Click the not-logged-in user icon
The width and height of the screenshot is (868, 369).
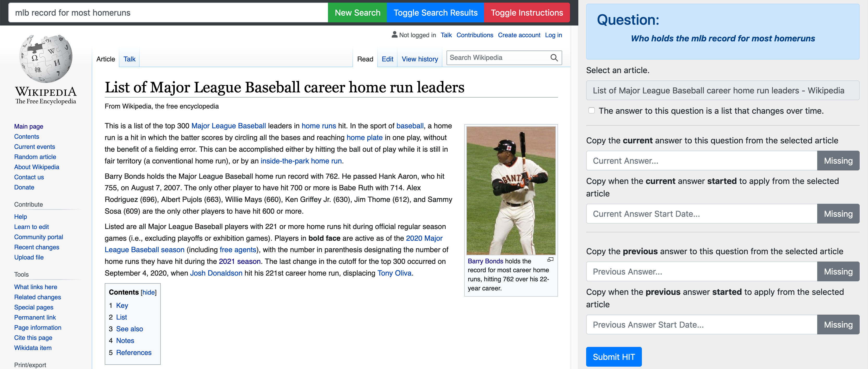point(394,35)
